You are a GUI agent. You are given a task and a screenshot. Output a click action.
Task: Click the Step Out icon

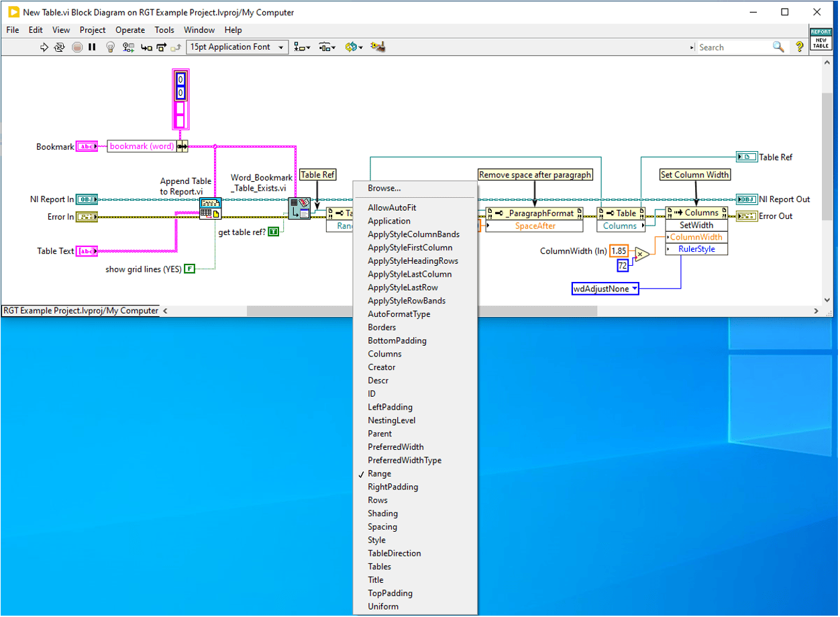(176, 47)
